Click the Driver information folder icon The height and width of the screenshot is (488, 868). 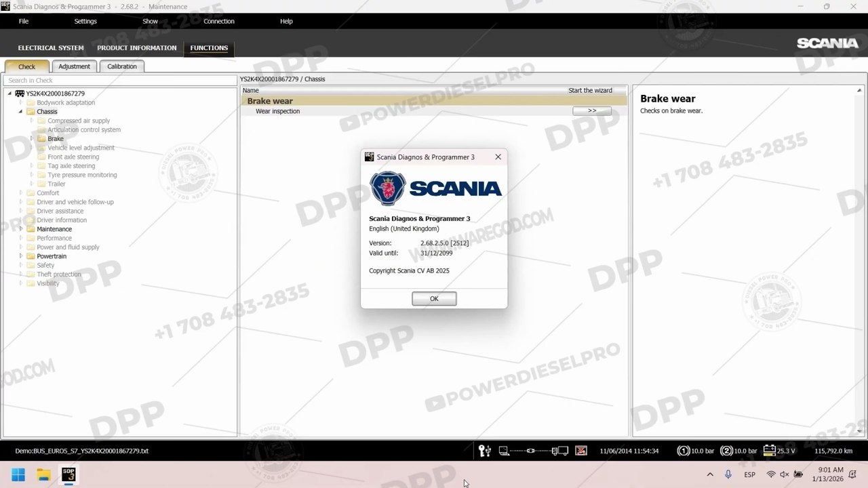tap(31, 220)
